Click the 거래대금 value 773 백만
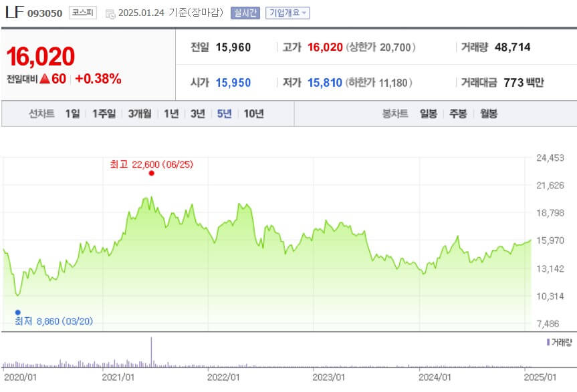The image size is (577, 392). [x=524, y=83]
